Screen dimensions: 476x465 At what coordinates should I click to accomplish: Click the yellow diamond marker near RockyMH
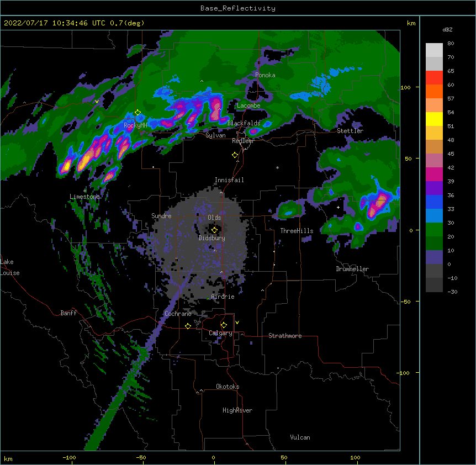(x=138, y=113)
